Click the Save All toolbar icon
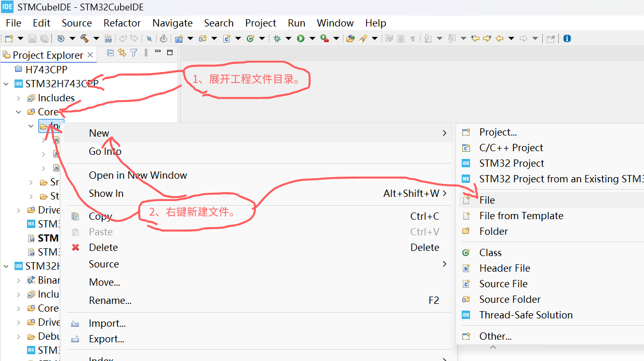The width and height of the screenshot is (644, 361). point(45,38)
